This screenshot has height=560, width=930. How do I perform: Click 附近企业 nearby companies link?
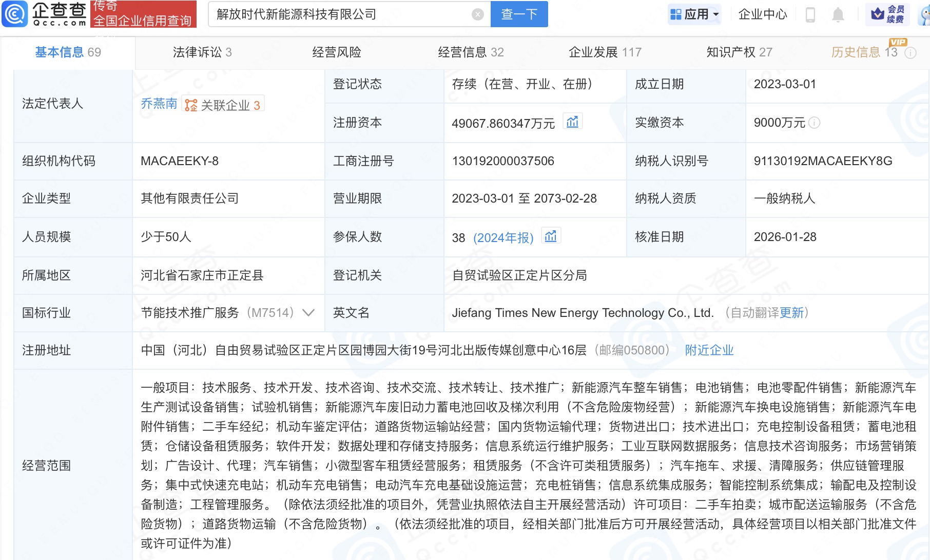tap(709, 350)
